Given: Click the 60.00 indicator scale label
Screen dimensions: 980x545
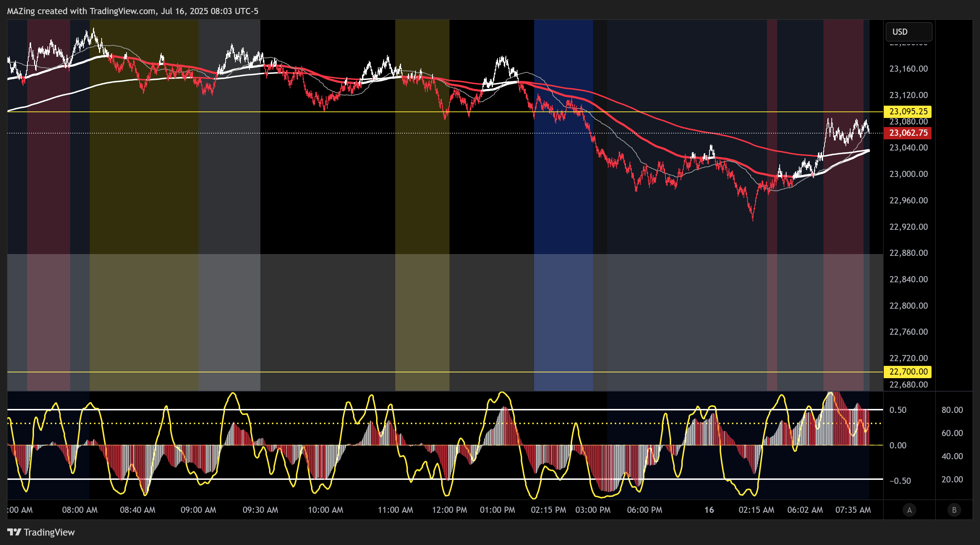Looking at the screenshot, I should coord(952,434).
